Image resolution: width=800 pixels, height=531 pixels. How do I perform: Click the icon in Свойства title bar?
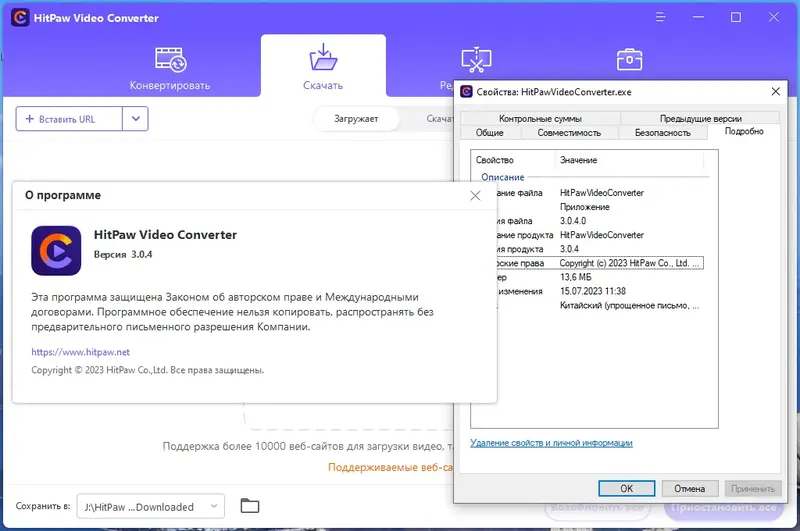click(x=466, y=92)
